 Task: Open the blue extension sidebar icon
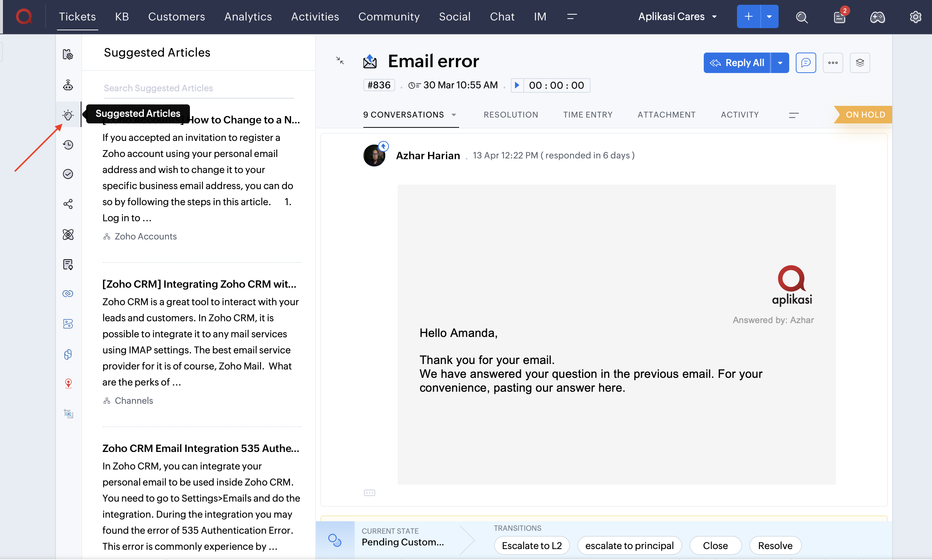(x=68, y=354)
